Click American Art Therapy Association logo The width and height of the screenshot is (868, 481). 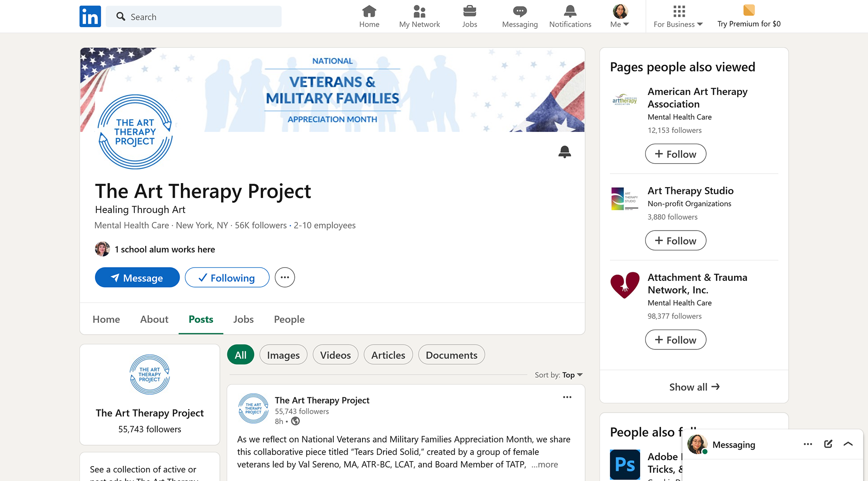click(x=625, y=100)
